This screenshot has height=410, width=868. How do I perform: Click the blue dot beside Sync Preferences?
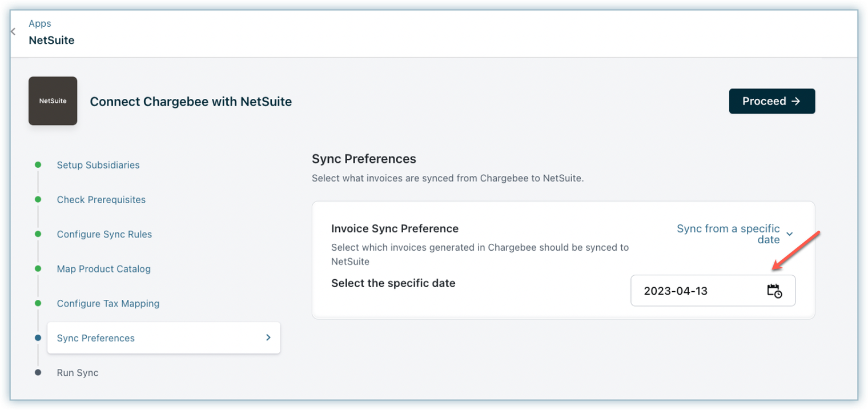click(x=38, y=338)
